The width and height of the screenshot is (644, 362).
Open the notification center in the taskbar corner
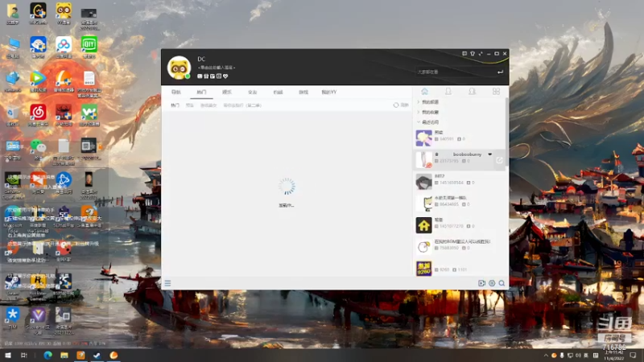[x=633, y=355]
